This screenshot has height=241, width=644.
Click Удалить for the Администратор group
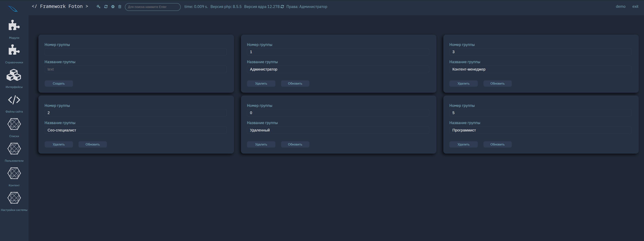pos(261,83)
